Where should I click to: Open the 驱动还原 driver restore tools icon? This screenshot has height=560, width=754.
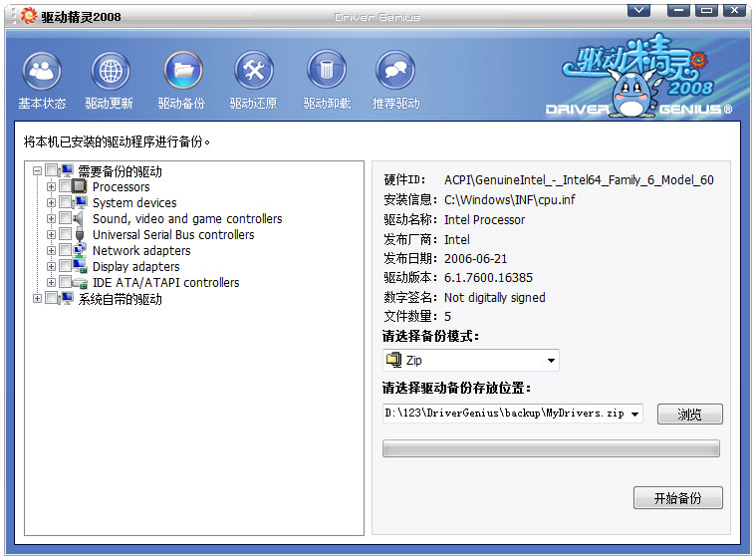(254, 72)
